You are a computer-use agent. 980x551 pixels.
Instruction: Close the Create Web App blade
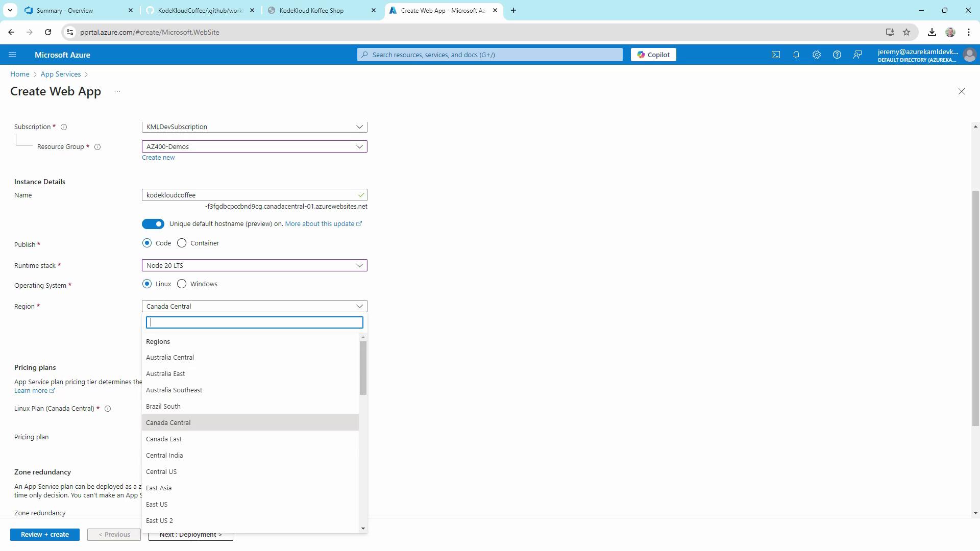(x=962, y=91)
